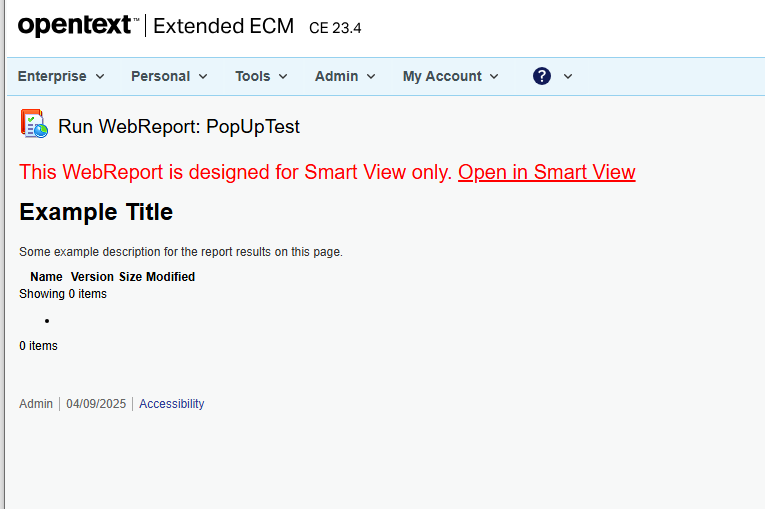Click the WebReport icon beside the title

34,124
